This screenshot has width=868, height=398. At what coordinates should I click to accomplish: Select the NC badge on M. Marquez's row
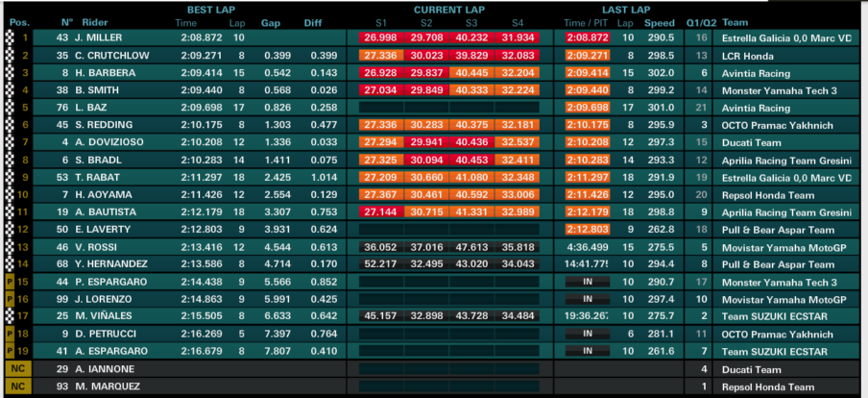coord(17,386)
